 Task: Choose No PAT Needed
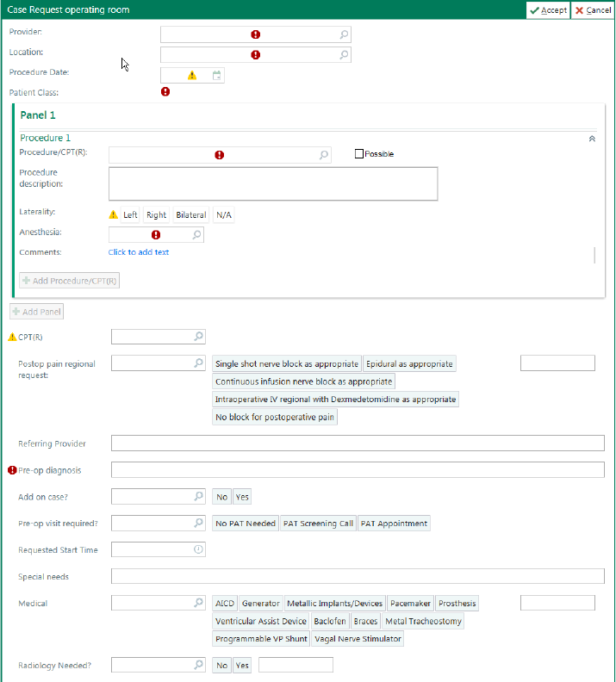[246, 524]
